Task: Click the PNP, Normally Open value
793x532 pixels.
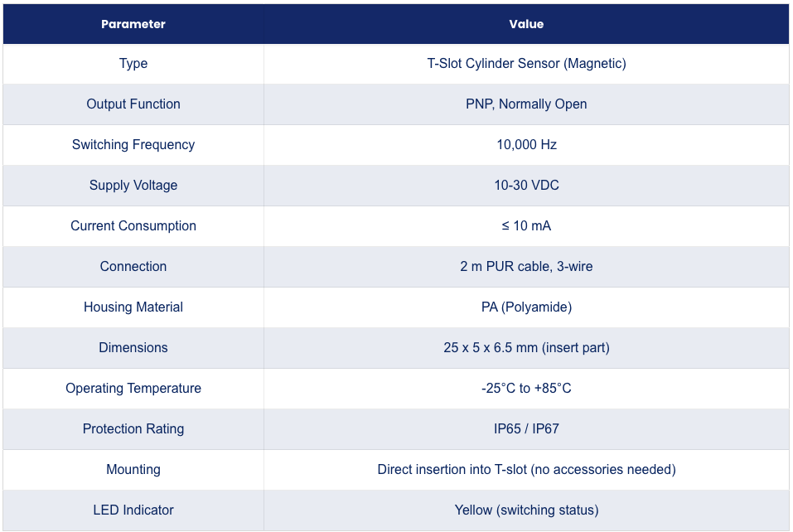Action: pyautogui.click(x=526, y=104)
